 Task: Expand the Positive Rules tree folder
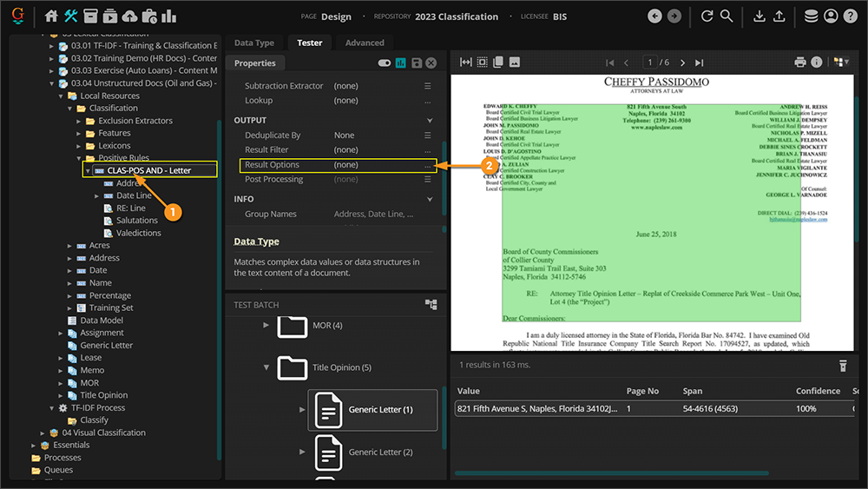(x=79, y=158)
